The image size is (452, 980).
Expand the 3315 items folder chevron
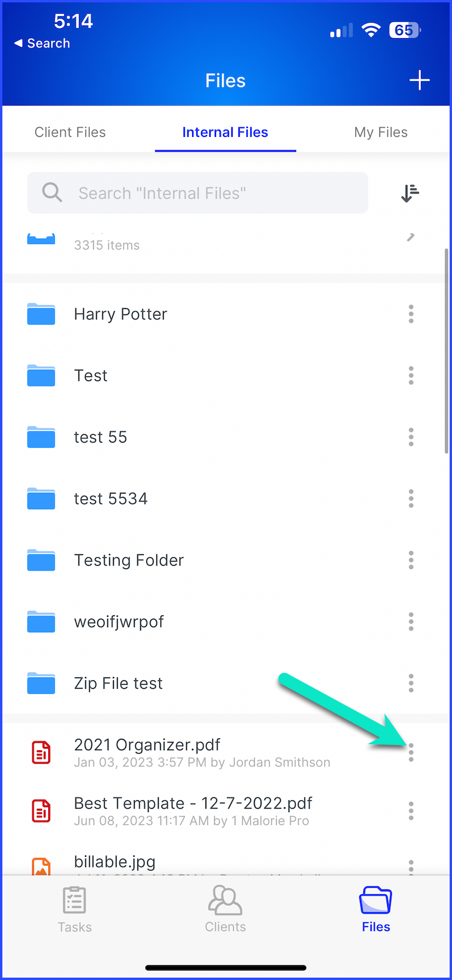(x=410, y=238)
